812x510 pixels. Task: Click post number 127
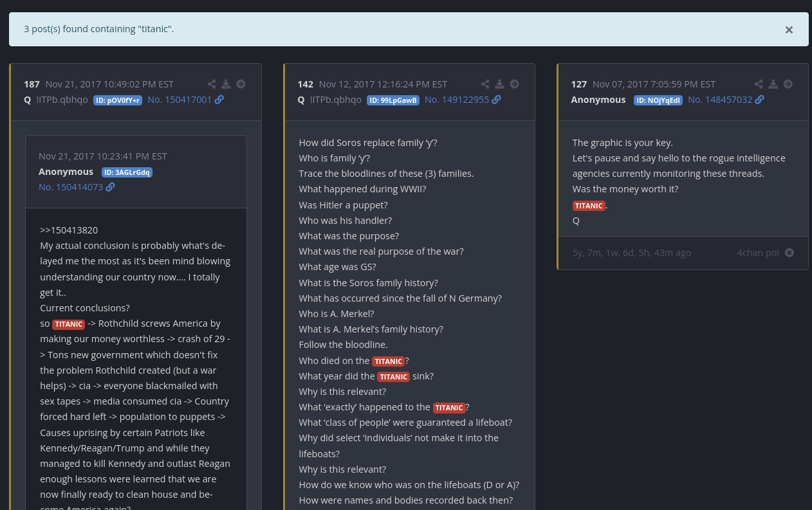579,84
